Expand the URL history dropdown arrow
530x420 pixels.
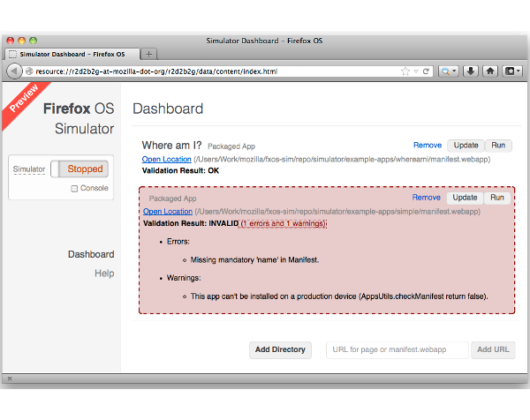click(416, 71)
